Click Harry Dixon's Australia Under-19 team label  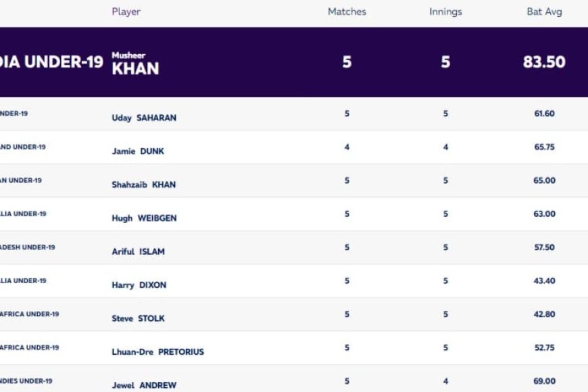pos(23,280)
